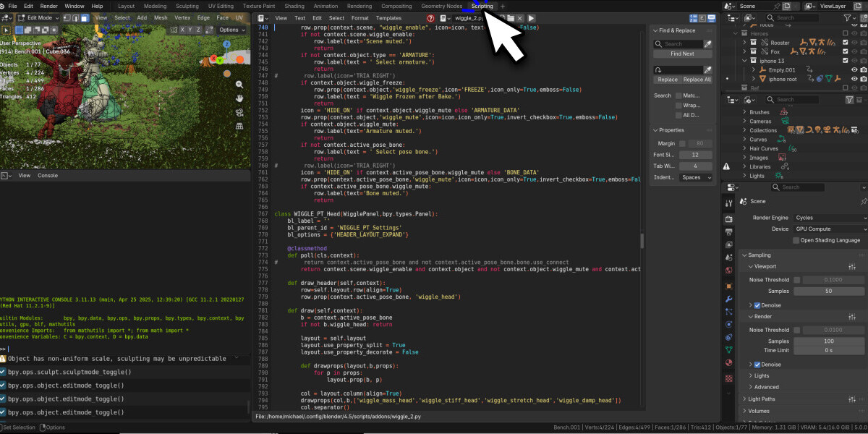Disable Denoise checkbox under Viewport sampling
The width and height of the screenshot is (868, 434).
(x=757, y=305)
